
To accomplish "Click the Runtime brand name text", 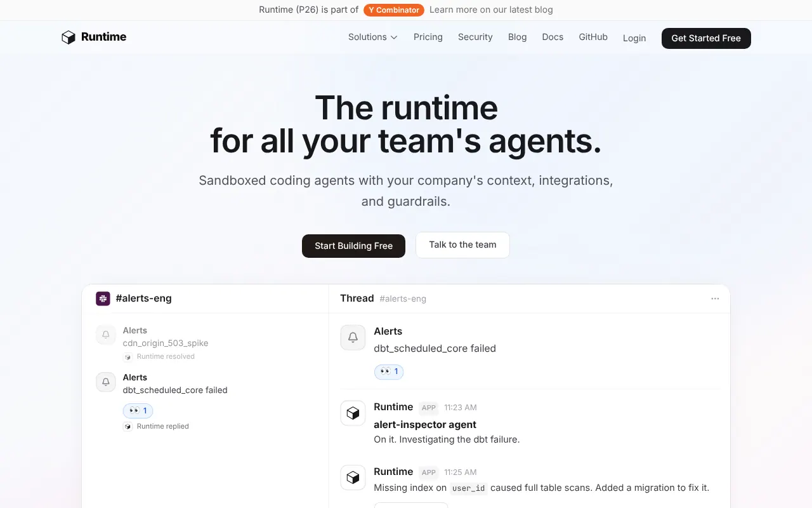I will point(103,37).
